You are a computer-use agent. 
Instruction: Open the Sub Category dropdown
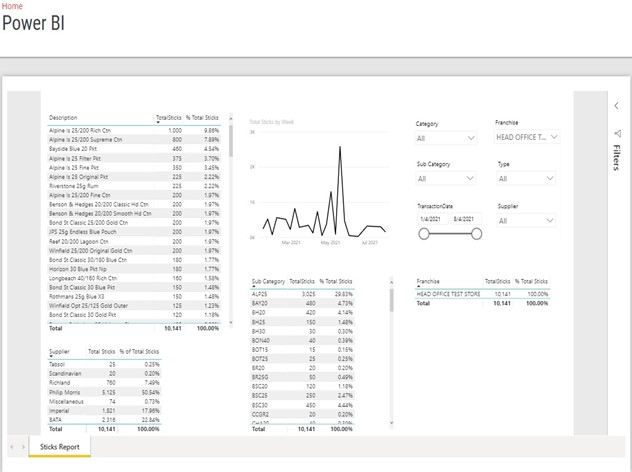pyautogui.click(x=446, y=179)
